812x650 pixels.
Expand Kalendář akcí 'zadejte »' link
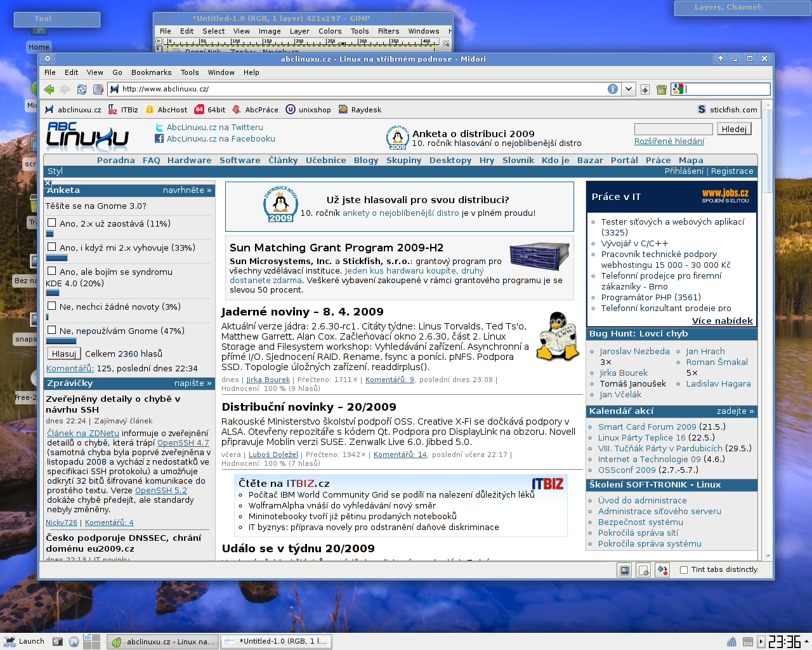click(735, 411)
